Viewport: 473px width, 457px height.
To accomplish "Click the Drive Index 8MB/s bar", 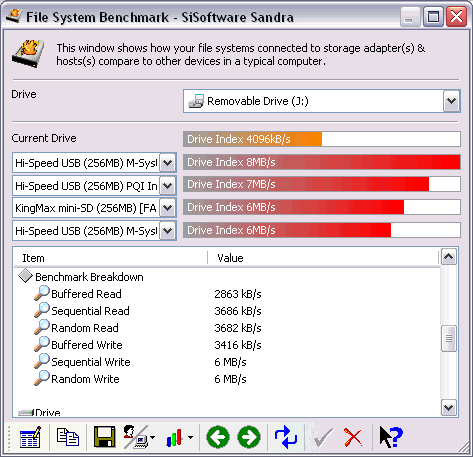I will click(322, 162).
